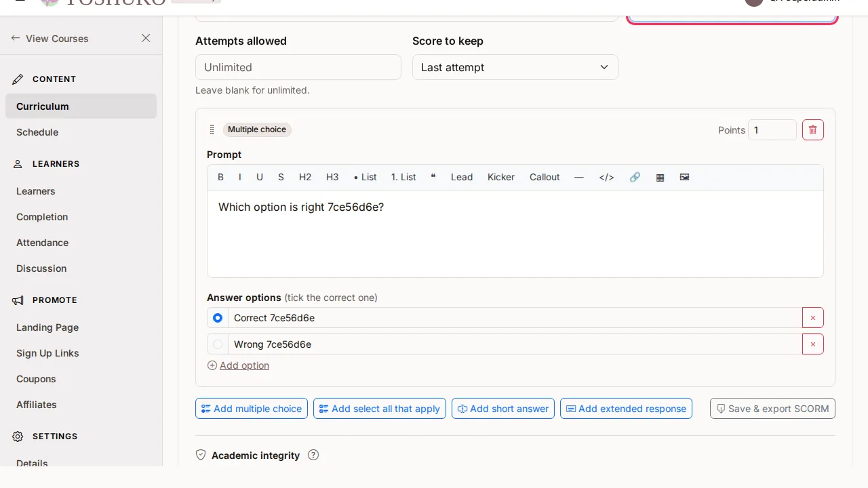Image resolution: width=868 pixels, height=488 pixels.
Task: Insert a link using the link icon
Action: [635, 177]
